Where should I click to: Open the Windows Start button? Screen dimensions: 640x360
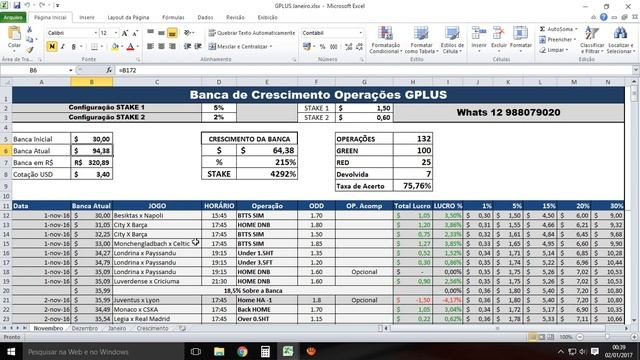click(x=11, y=351)
